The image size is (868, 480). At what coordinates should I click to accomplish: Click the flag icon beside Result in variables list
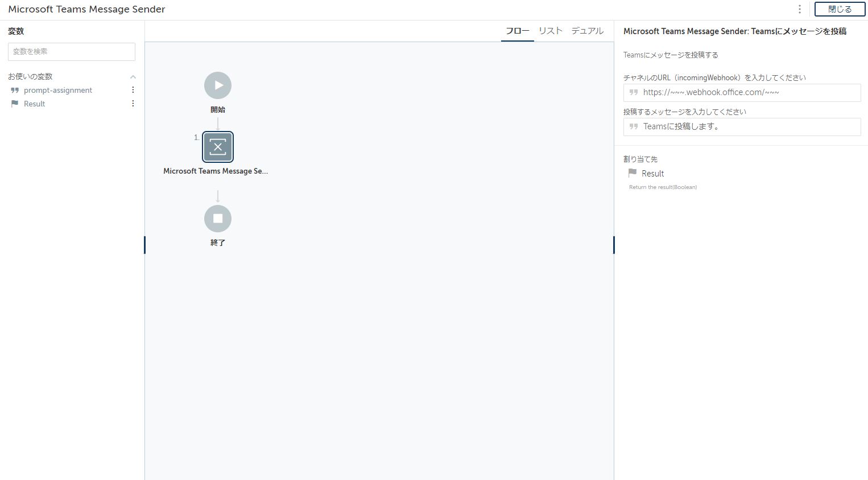click(x=15, y=104)
